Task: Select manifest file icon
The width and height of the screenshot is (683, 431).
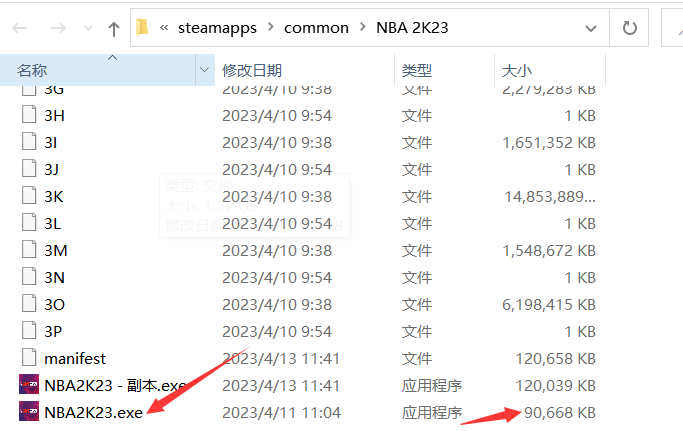Action: [x=29, y=358]
